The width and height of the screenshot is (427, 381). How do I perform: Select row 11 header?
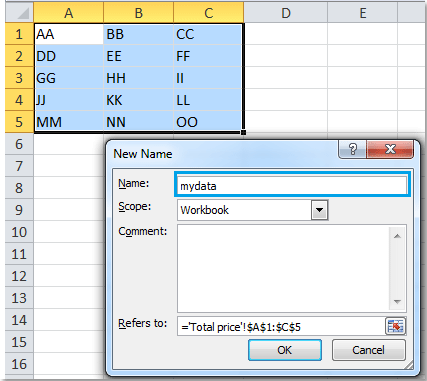19,254
